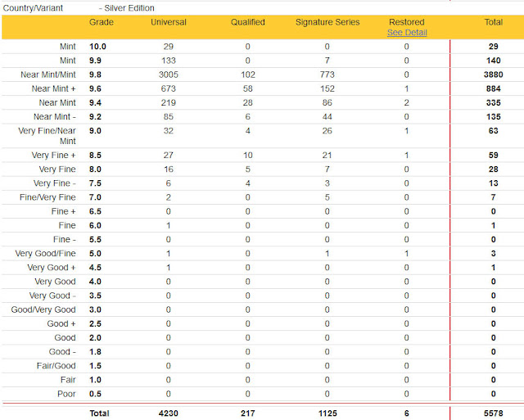Select the 10.0 grade value
Viewport: 524px width, 420px height.
97,47
